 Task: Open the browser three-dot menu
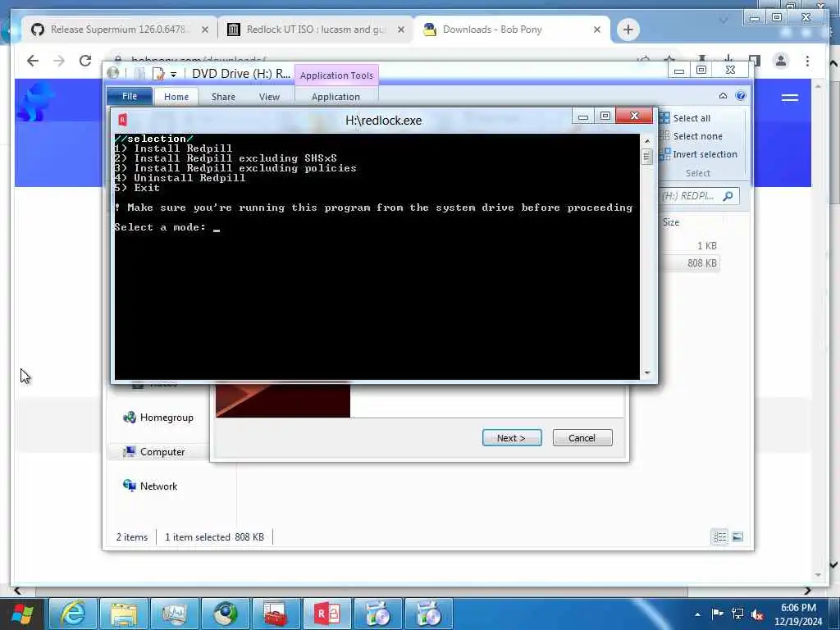tap(807, 61)
